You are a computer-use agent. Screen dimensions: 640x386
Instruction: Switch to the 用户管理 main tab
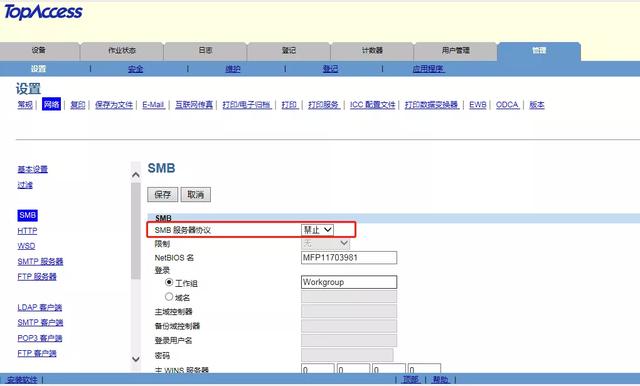pyautogui.click(x=456, y=51)
